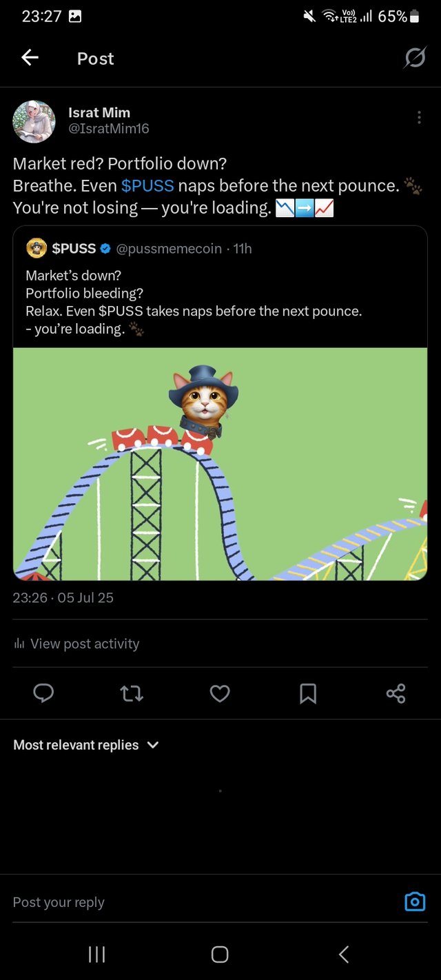Tap the repost arrows icon
The width and height of the screenshot is (441, 980).
click(x=132, y=693)
